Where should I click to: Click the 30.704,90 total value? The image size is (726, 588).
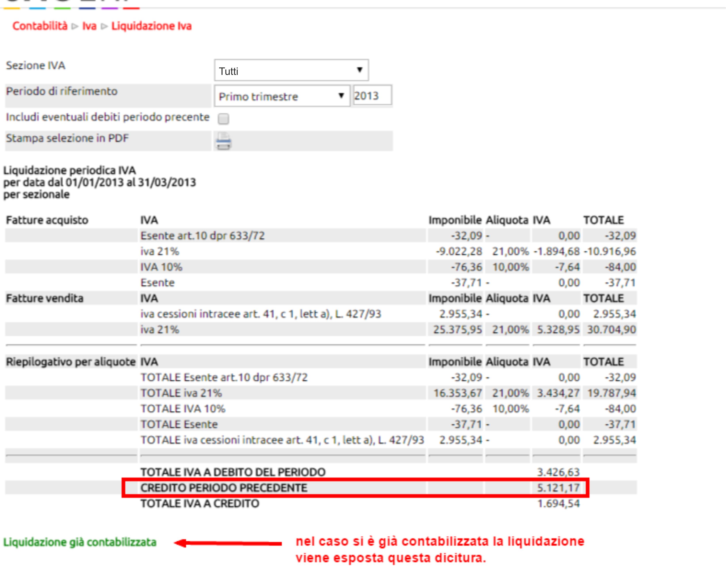point(611,330)
